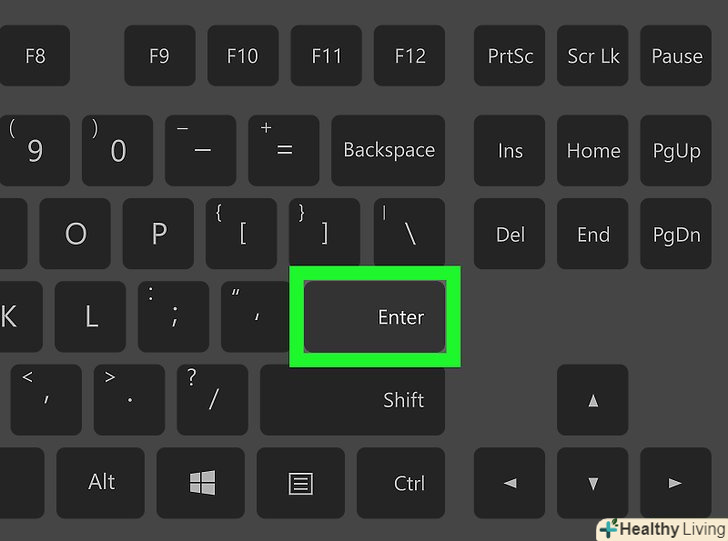Select the PrtSc key

[x=509, y=56]
